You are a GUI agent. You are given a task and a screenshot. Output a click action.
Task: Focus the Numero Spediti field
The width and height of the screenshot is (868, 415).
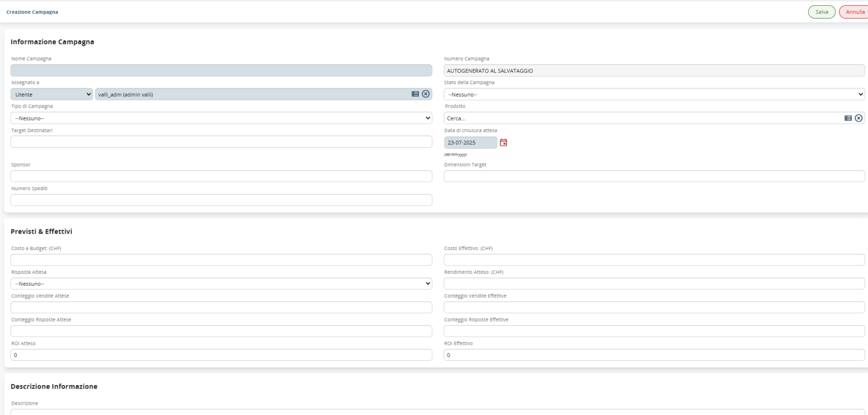pos(221,200)
